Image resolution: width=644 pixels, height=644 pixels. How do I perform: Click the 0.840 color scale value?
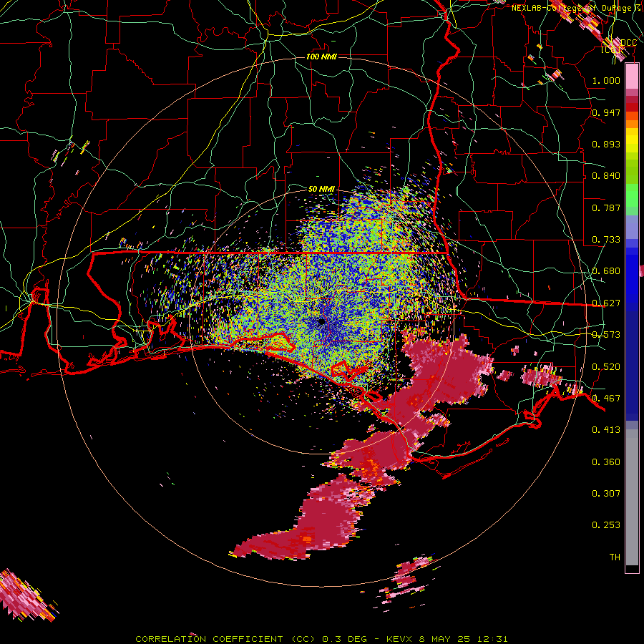tap(606, 176)
